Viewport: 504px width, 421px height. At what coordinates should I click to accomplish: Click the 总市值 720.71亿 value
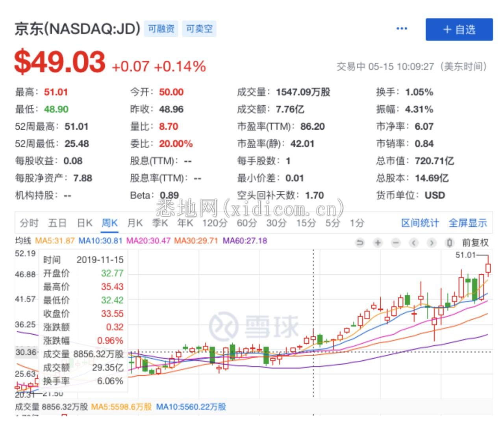pos(434,161)
